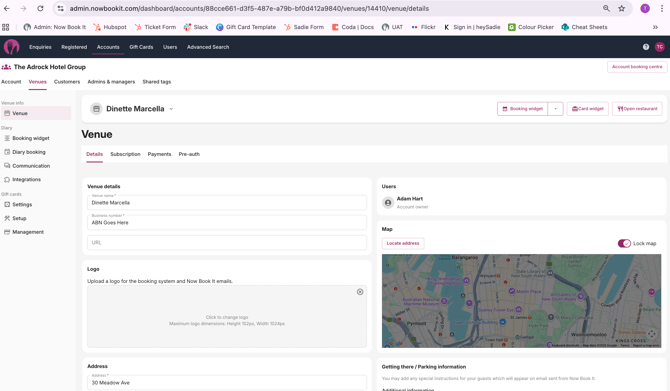Click the remove logo circle icon
Image resolution: width=670 pixels, height=391 pixels.
point(360,292)
